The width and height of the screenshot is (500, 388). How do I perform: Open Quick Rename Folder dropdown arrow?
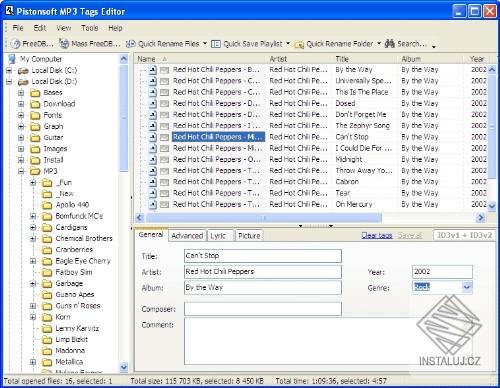(x=379, y=44)
